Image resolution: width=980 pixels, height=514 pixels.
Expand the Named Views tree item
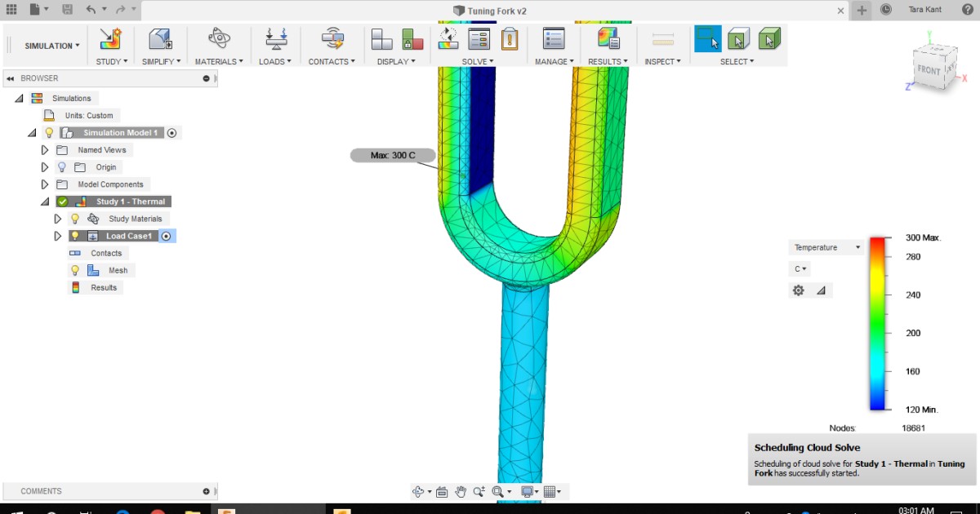tap(45, 149)
